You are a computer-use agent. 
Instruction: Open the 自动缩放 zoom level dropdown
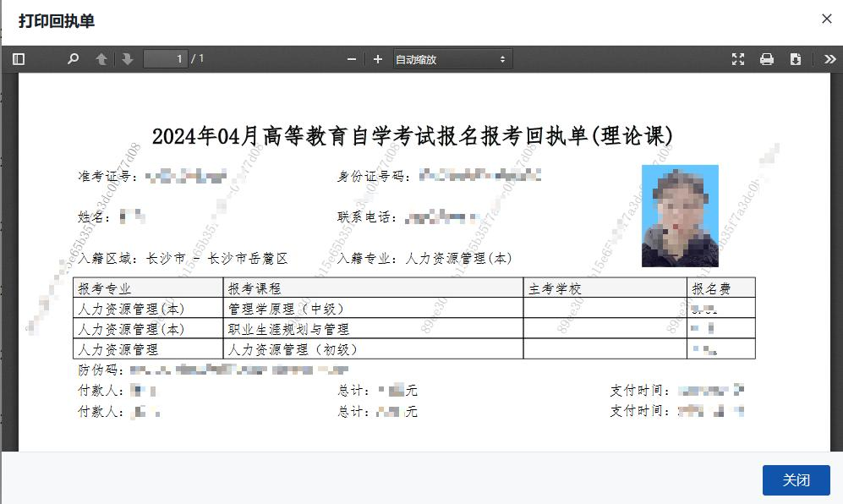tap(448, 59)
